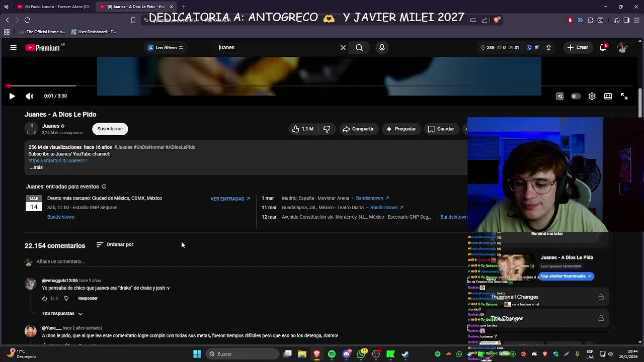
Task: Unlock the Thumbnail Changes section
Action: [x=601, y=297]
